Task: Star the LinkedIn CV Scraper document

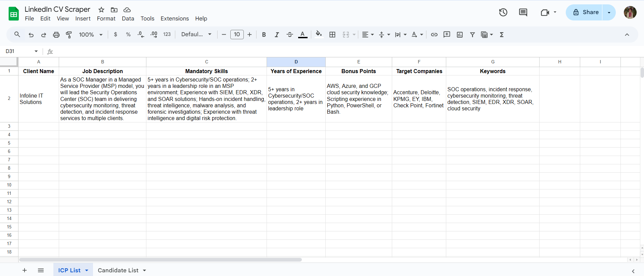Action: coord(101,10)
